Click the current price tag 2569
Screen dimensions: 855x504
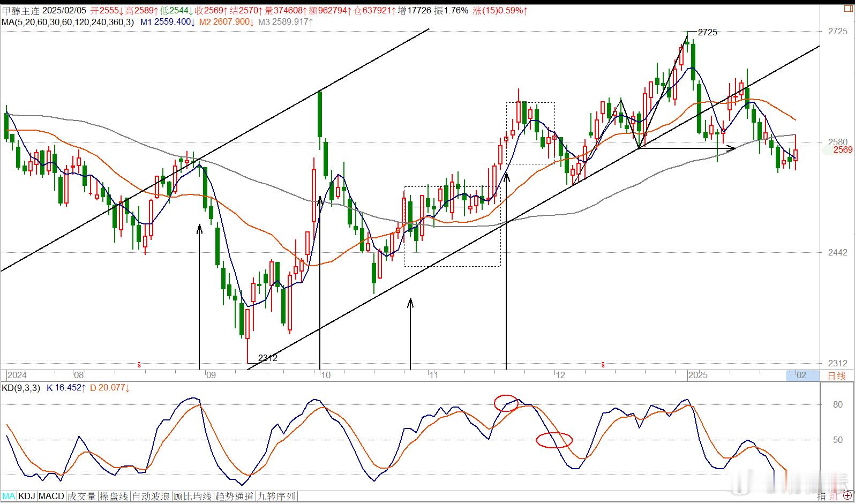click(843, 150)
